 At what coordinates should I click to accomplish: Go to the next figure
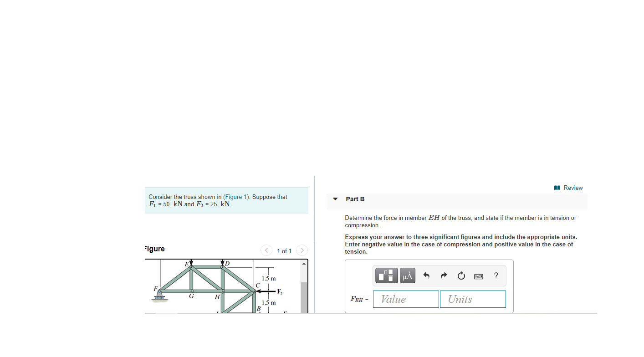302,250
